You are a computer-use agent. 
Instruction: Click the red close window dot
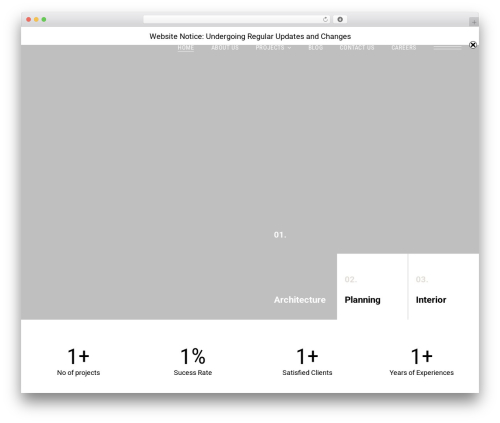(x=29, y=20)
